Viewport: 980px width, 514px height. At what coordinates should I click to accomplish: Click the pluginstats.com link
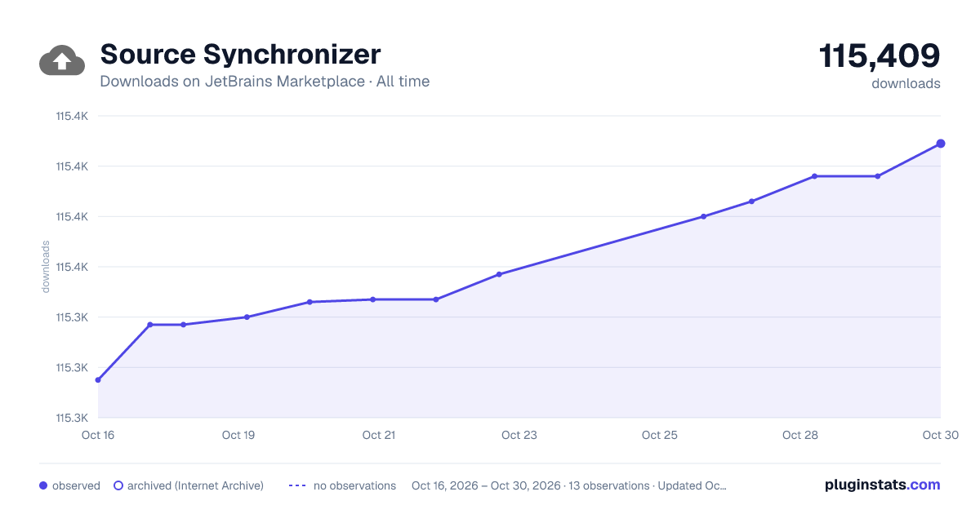882,485
